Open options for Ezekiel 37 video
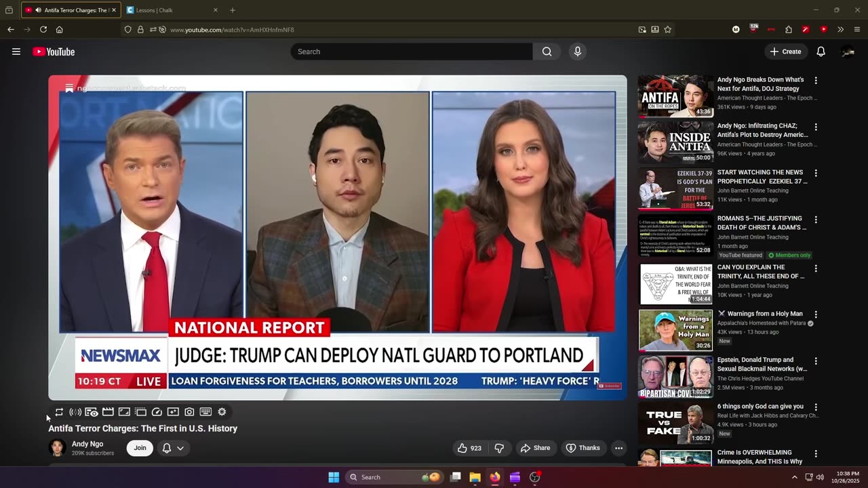Screen dimensions: 868x488 pos(816,173)
